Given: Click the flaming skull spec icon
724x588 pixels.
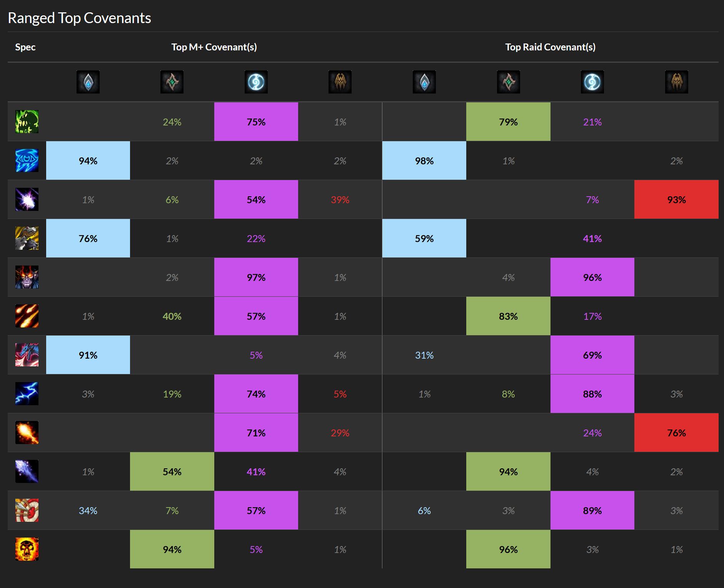Looking at the screenshot, I should pos(27,549).
